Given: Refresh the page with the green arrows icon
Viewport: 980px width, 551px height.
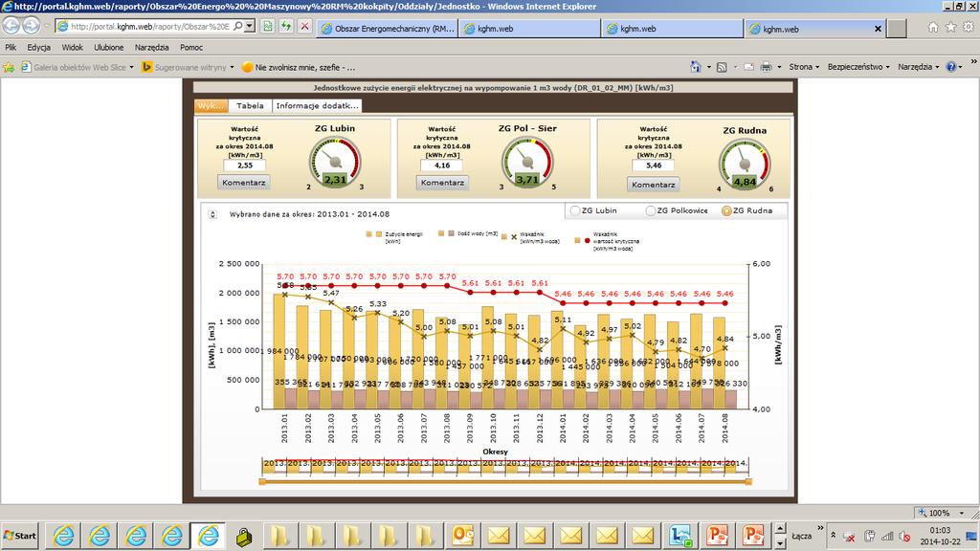Looking at the screenshot, I should [286, 26].
